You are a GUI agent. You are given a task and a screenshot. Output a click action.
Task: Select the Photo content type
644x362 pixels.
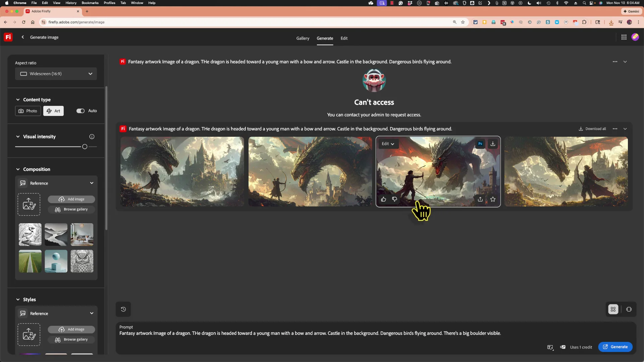tap(28, 111)
